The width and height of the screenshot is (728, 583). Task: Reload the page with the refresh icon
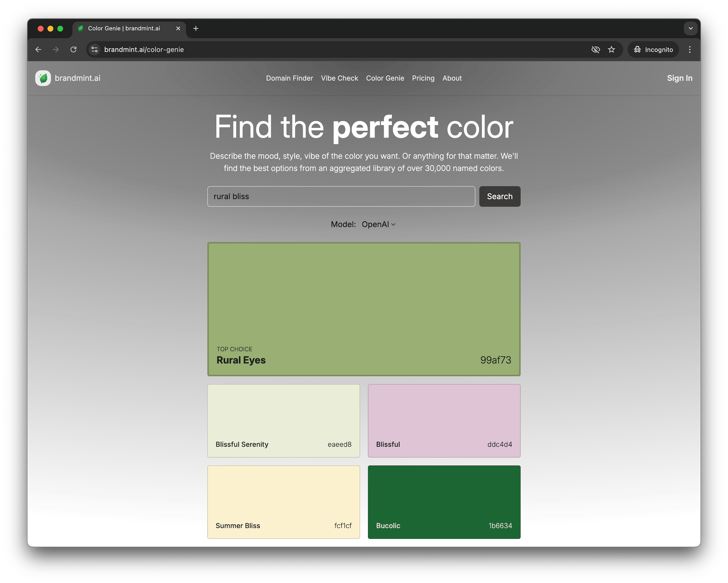click(74, 49)
